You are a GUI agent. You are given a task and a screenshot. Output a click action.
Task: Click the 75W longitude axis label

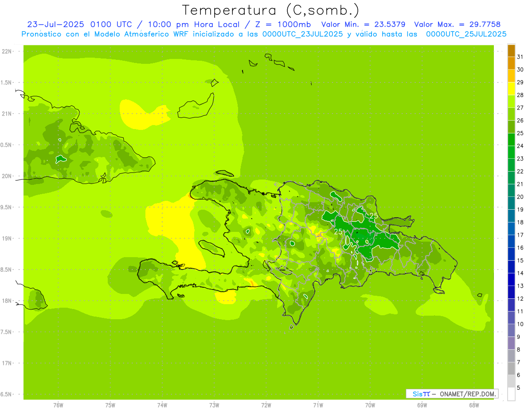click(x=110, y=405)
